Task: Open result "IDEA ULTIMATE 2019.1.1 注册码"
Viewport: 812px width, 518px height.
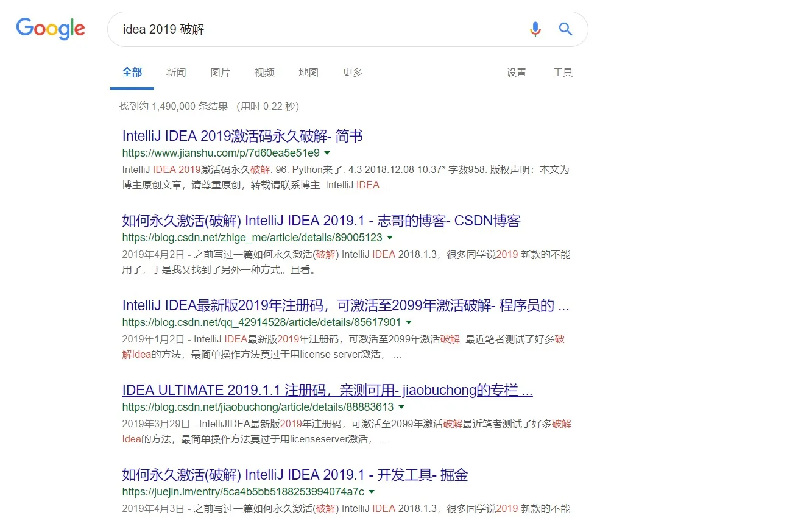Action: pyautogui.click(x=328, y=390)
